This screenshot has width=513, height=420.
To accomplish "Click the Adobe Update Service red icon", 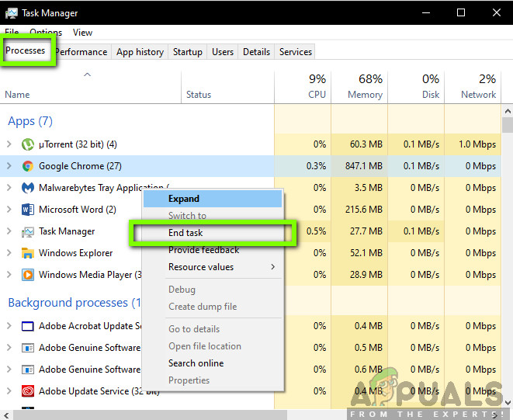I will (28, 390).
